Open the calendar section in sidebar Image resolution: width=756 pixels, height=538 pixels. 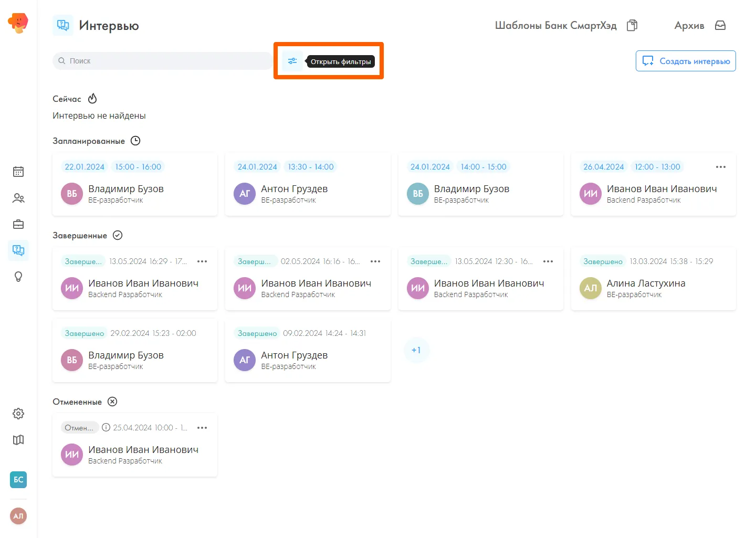pos(18,172)
